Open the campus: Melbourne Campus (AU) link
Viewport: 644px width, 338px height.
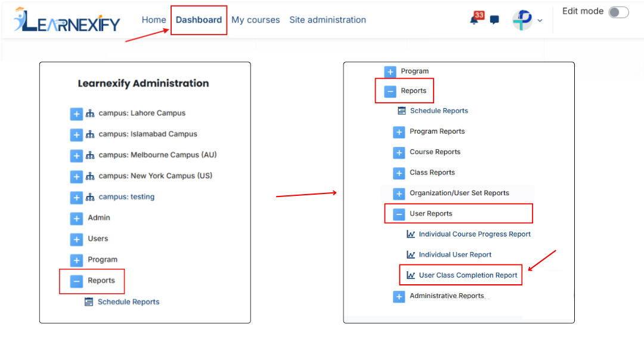[x=157, y=155]
